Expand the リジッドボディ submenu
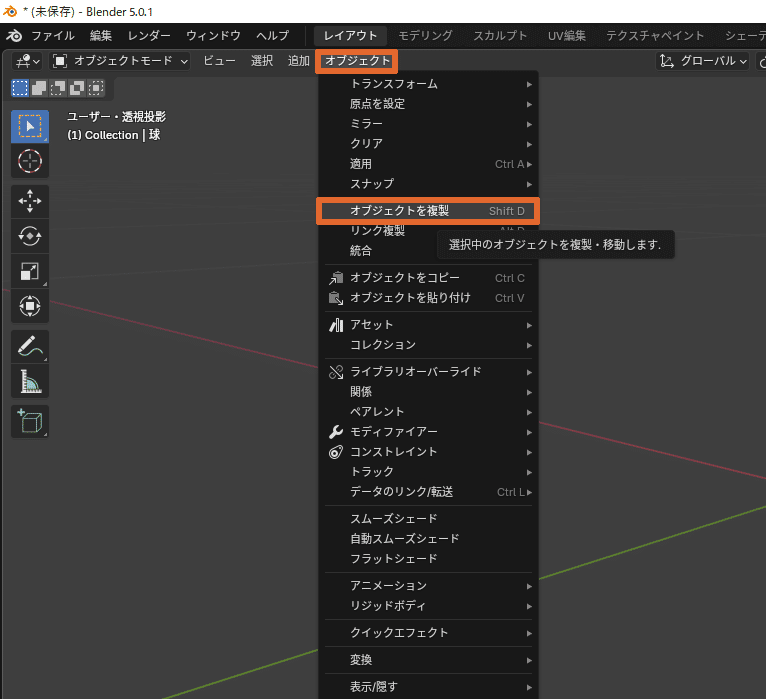Viewport: 766px width, 699px height. 428,606
